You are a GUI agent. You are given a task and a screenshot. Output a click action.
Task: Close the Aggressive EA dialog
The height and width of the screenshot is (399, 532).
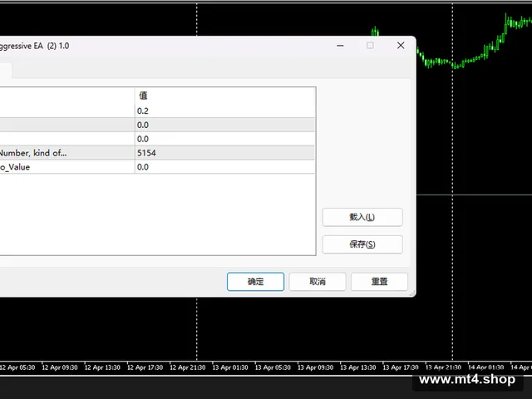click(x=401, y=46)
